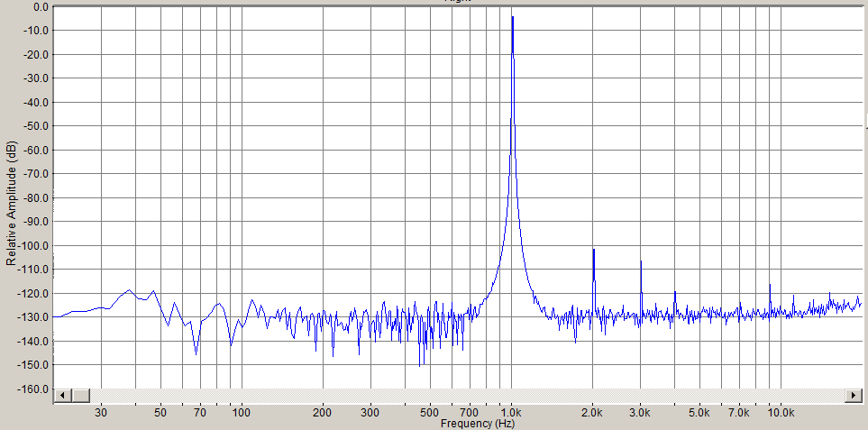Click the -80.0 dB amplitude label
This screenshot has height=430, width=868.
coord(37,197)
